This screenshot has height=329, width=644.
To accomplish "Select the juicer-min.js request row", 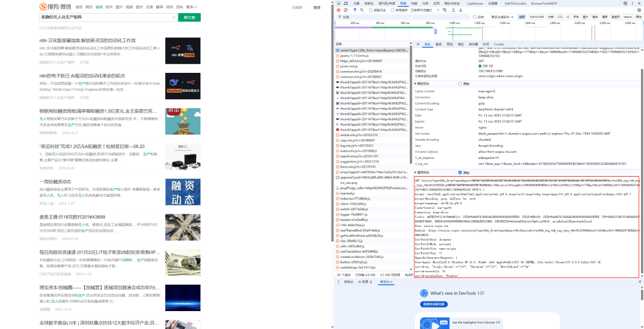I will [x=372, y=66].
